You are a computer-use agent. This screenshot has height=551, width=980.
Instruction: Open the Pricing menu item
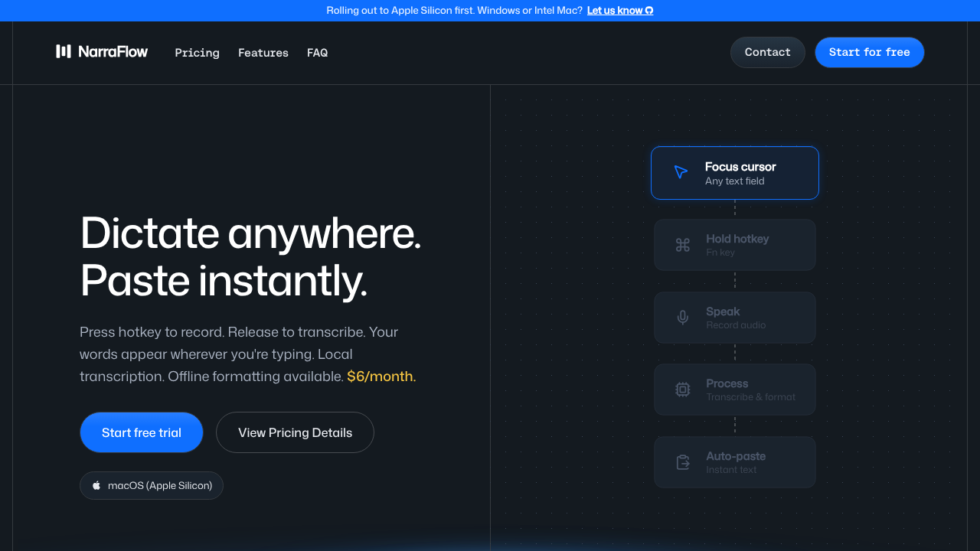click(197, 53)
